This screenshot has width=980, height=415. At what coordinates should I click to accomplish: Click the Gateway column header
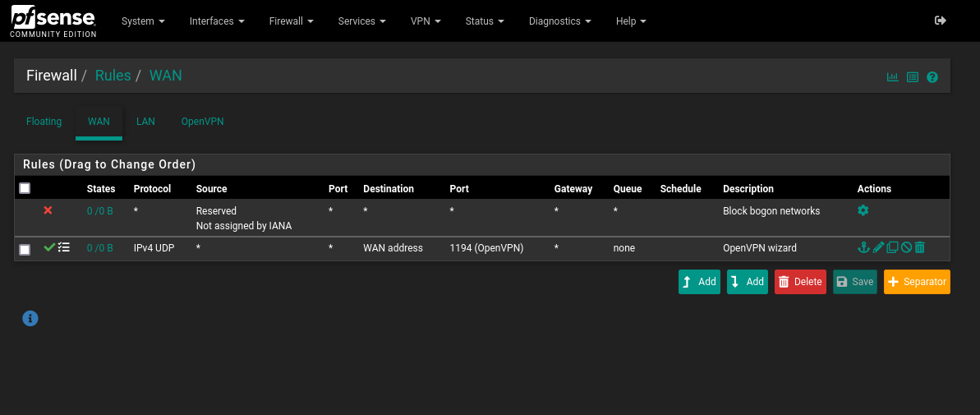coord(573,189)
